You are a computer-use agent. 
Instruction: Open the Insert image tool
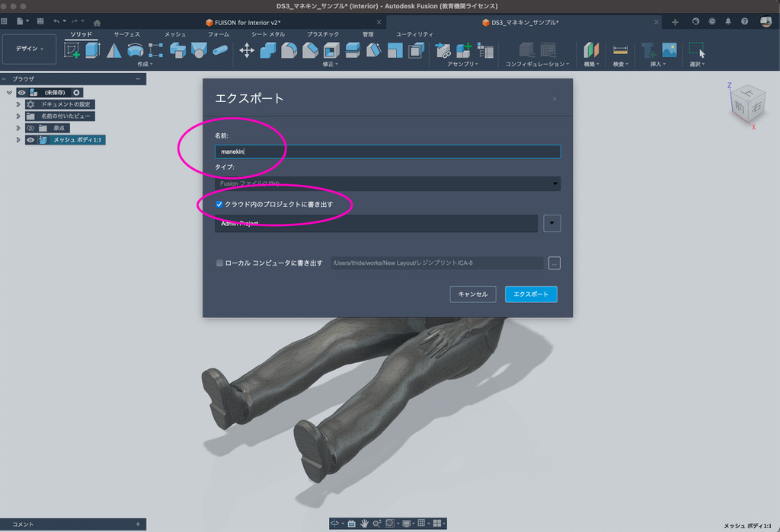coord(670,50)
